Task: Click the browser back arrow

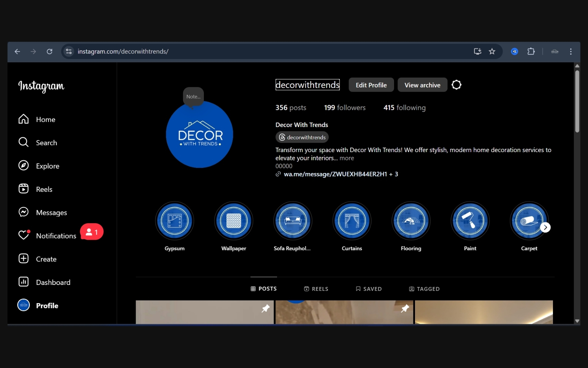Action: [x=17, y=51]
